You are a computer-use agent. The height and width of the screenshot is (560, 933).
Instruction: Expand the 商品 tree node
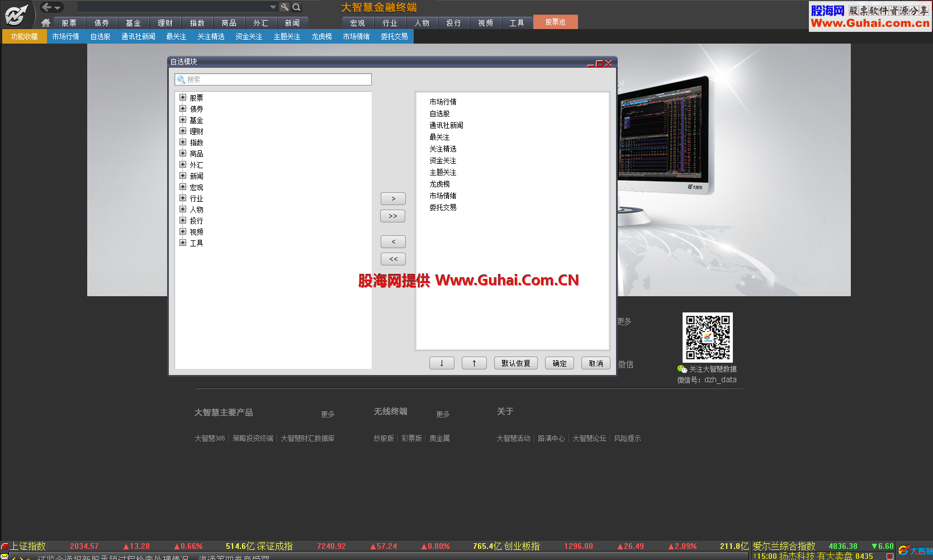183,153
